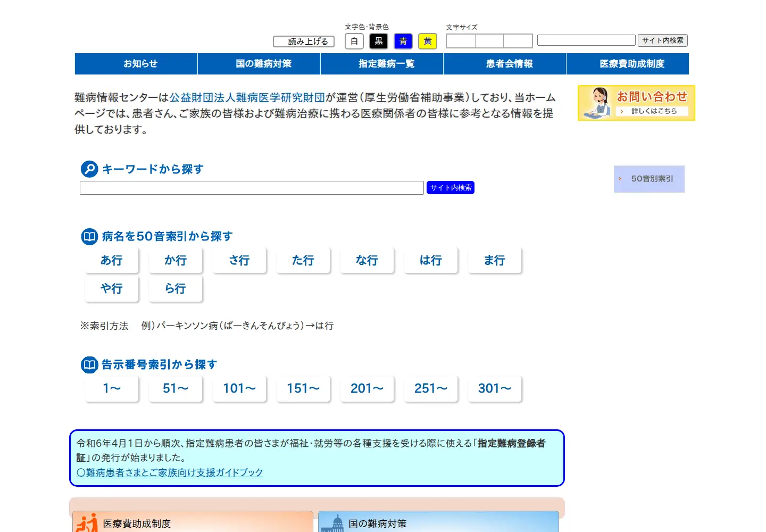The image size is (766, 532).
Task: Select the は行 index button
Action: pyautogui.click(x=431, y=260)
